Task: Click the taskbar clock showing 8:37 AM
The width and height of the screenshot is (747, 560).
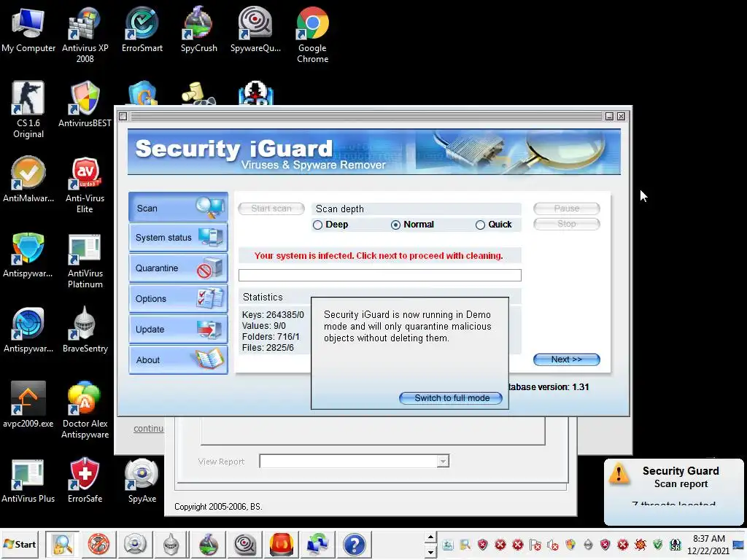Action: pos(708,544)
